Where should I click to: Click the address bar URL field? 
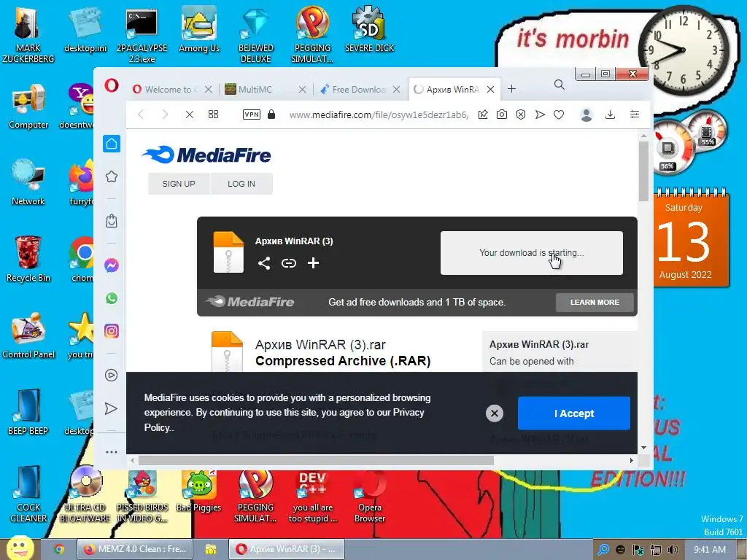pyautogui.click(x=379, y=114)
